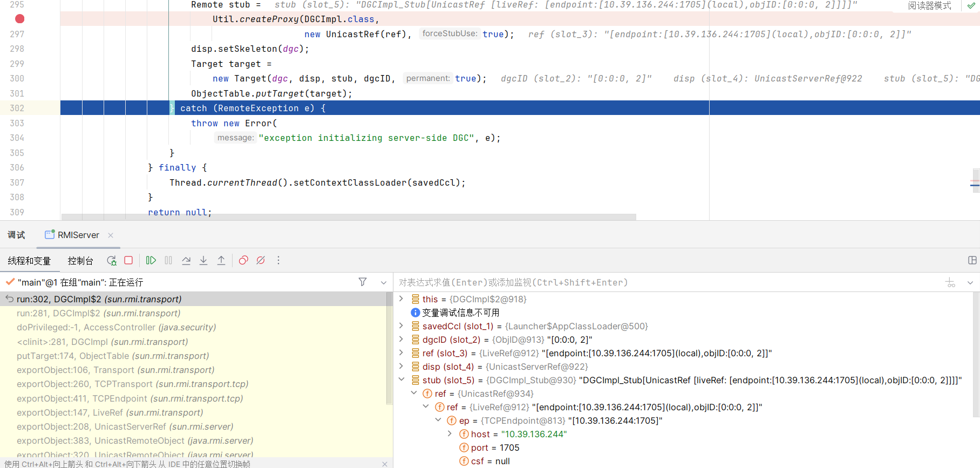Click the 'permanent:' parameter hint
The image size is (980, 468).
428,78
